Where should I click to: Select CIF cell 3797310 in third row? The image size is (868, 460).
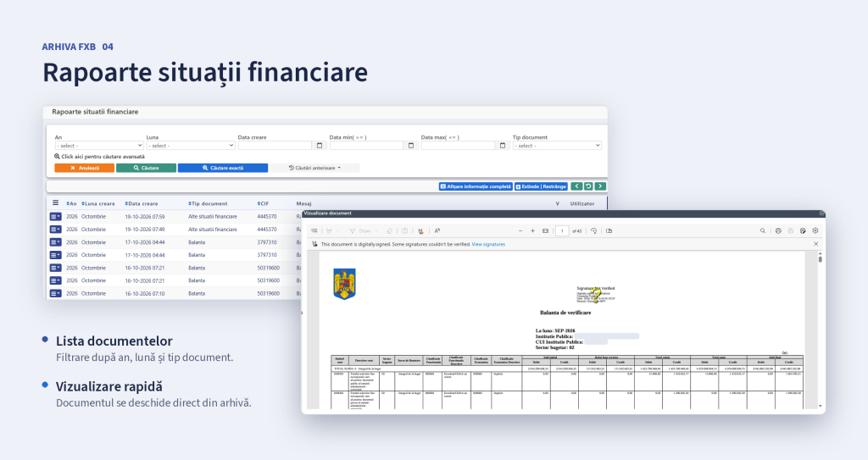click(x=267, y=242)
